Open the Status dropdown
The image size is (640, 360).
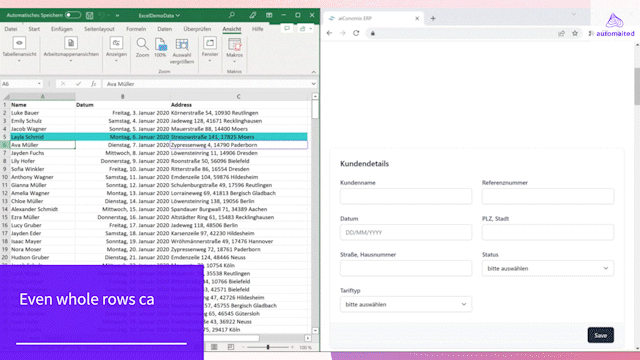[548, 268]
